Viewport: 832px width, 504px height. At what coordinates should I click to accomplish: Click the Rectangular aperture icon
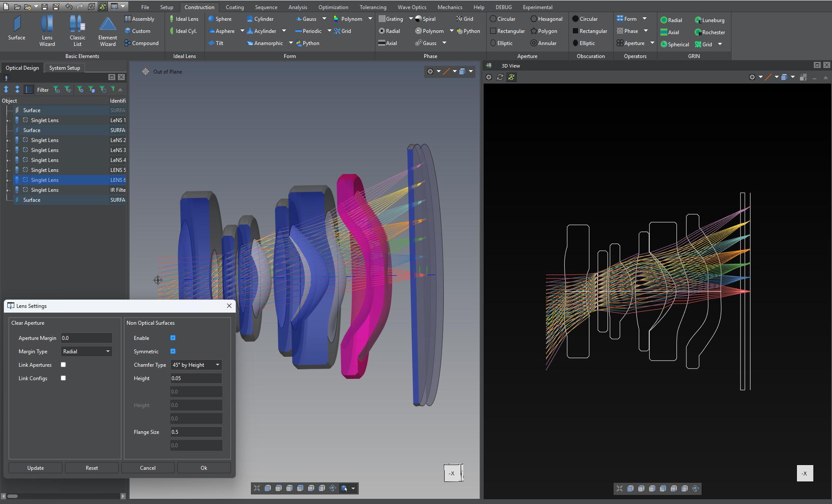pyautogui.click(x=507, y=31)
